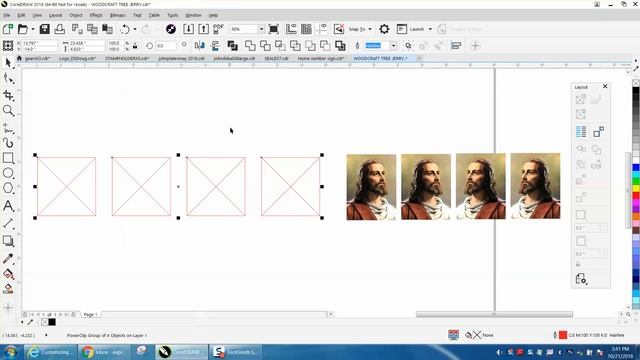Open the zoom level dropdown

[261, 29]
